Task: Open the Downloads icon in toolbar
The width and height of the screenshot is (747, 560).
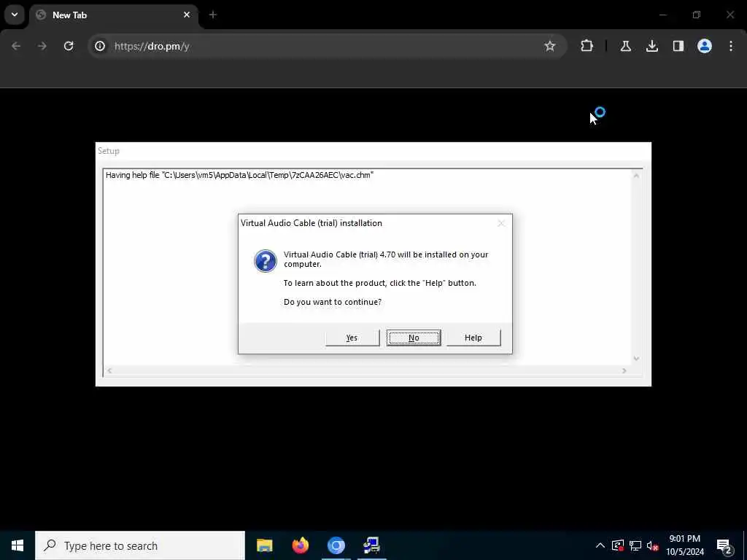Action: [x=651, y=46]
